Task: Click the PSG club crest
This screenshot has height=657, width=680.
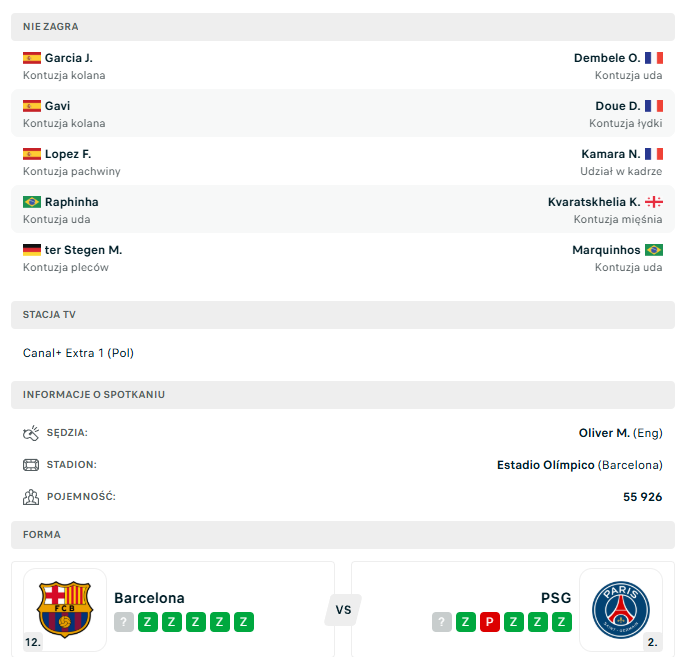Action: [x=620, y=610]
